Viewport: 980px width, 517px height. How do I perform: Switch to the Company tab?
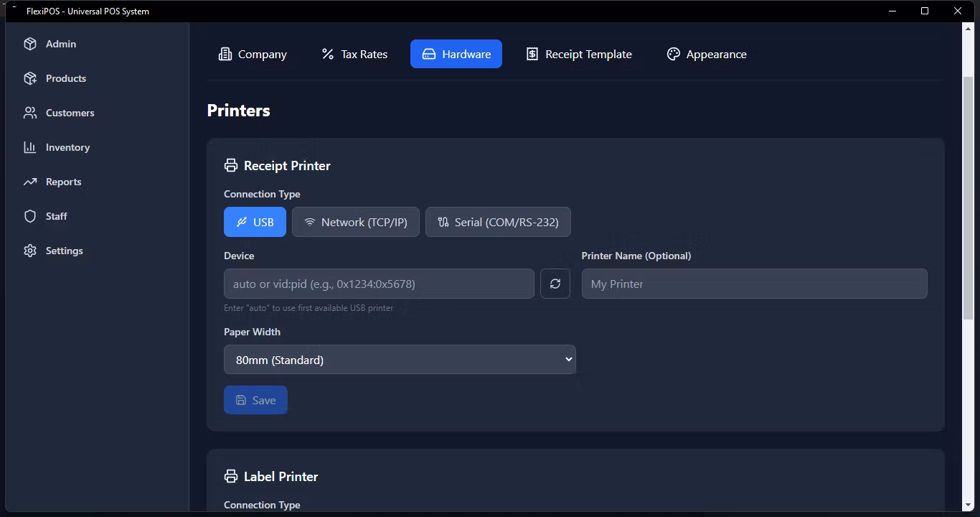coord(253,54)
